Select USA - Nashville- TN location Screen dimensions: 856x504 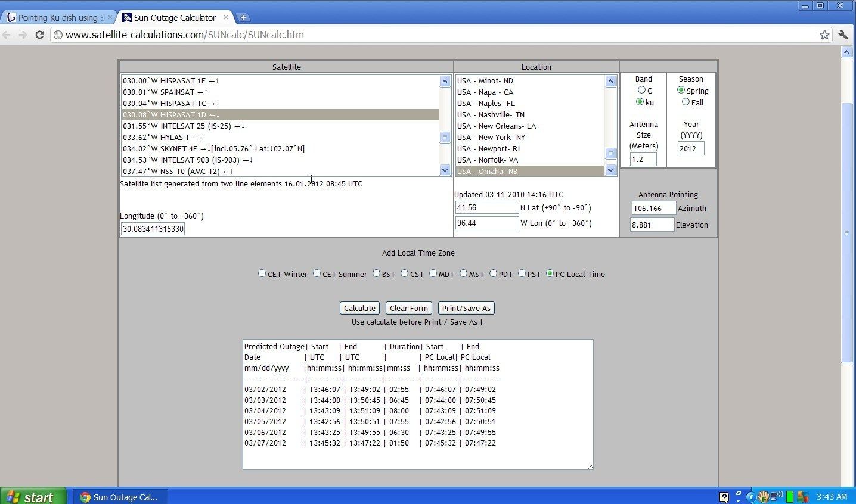530,114
